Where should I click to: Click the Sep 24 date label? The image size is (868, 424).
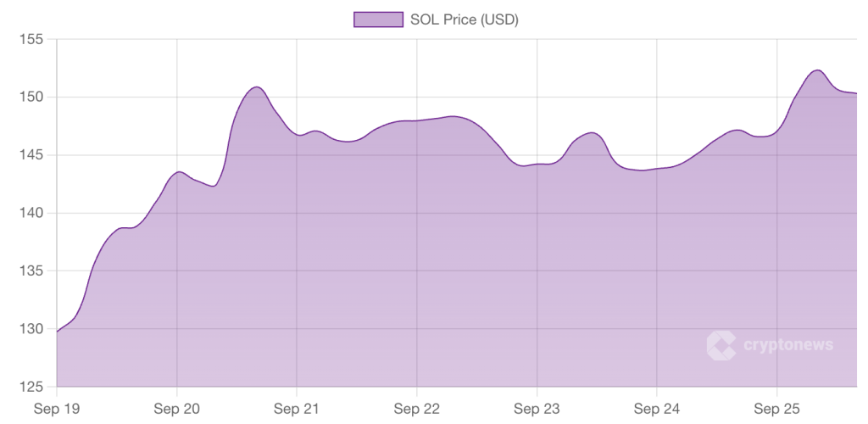click(x=658, y=408)
